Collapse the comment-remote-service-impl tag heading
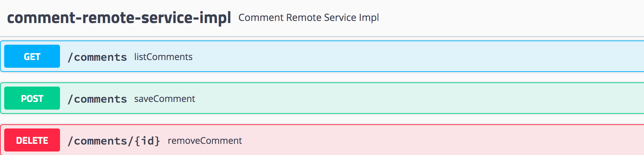The width and height of the screenshot is (644, 155). (x=119, y=17)
